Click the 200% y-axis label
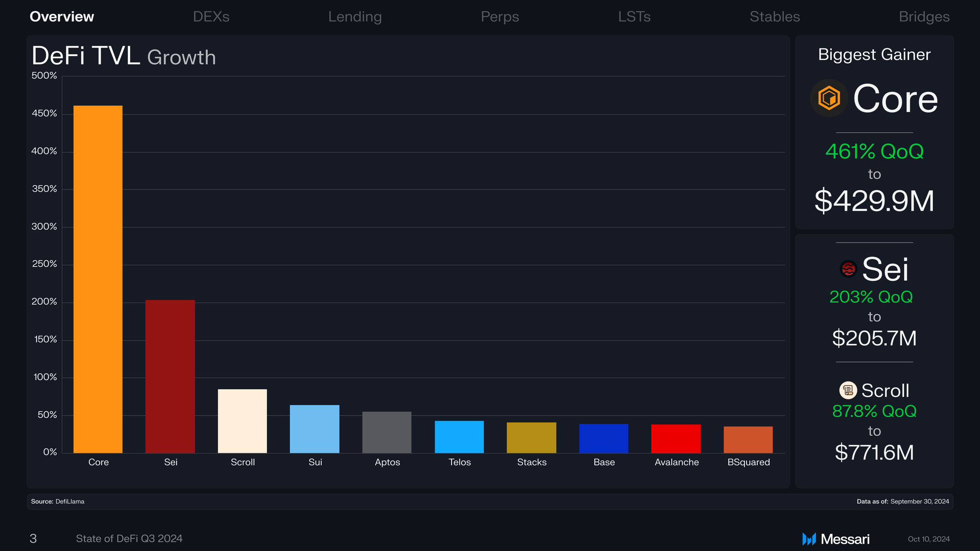This screenshot has width=980, height=551. click(44, 302)
